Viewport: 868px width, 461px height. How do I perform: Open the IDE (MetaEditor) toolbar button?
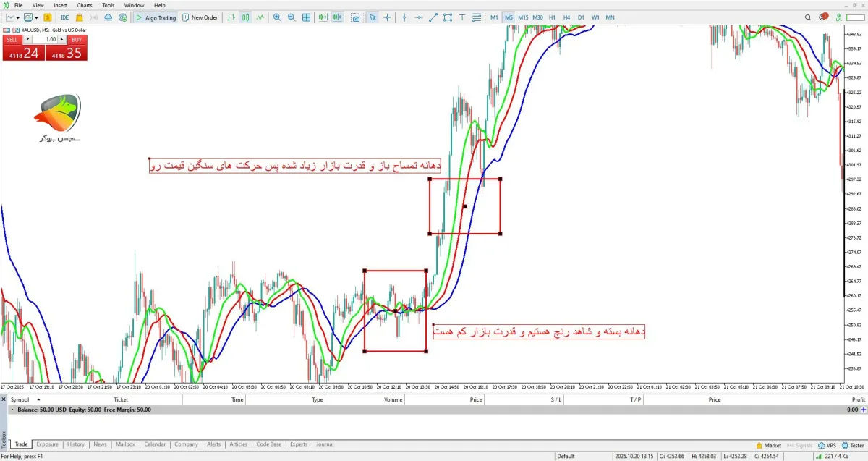tap(65, 17)
